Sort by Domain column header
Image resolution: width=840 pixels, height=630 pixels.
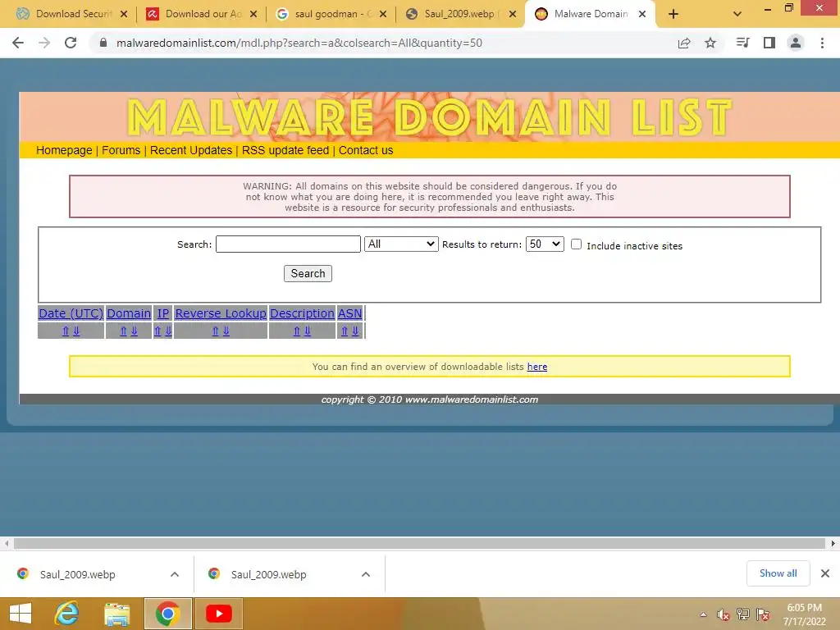129,313
